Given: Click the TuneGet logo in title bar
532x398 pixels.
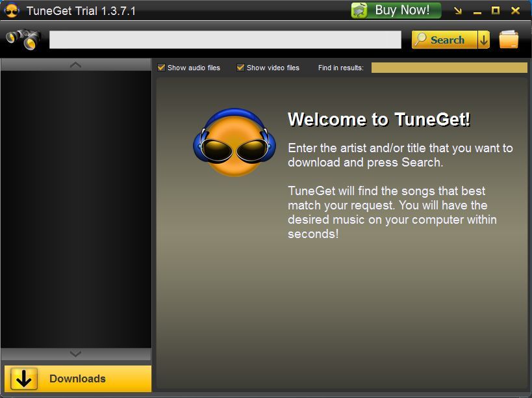Looking at the screenshot, I should click(12, 10).
